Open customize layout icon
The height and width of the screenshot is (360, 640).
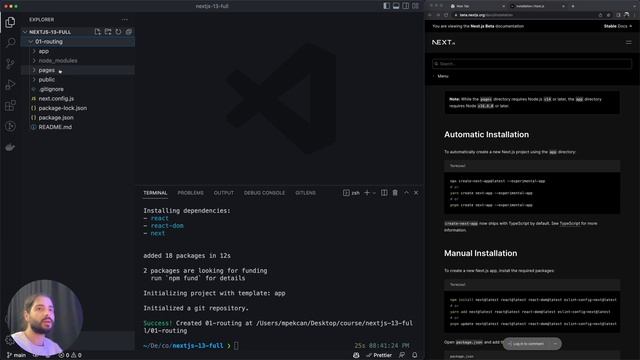[x=416, y=6]
